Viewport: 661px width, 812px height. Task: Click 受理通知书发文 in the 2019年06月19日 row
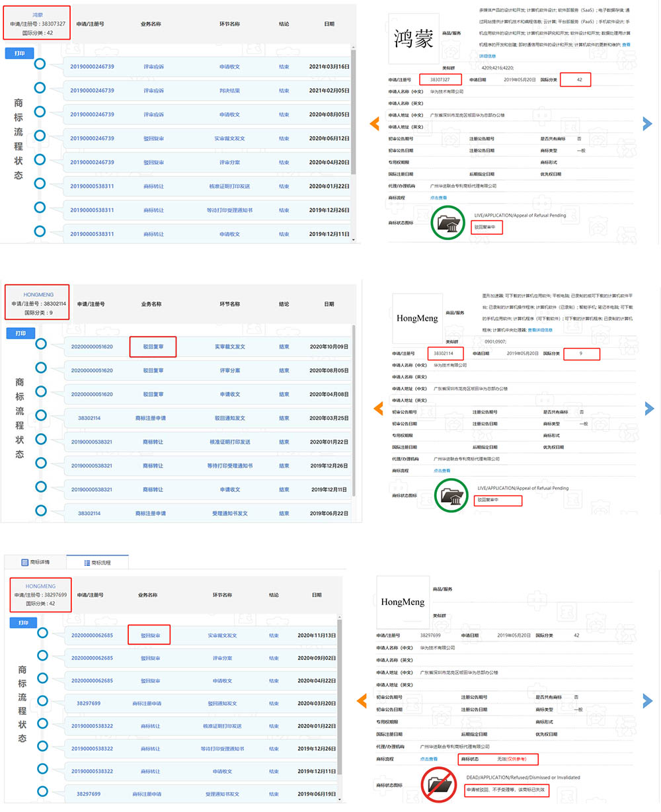tap(223, 793)
